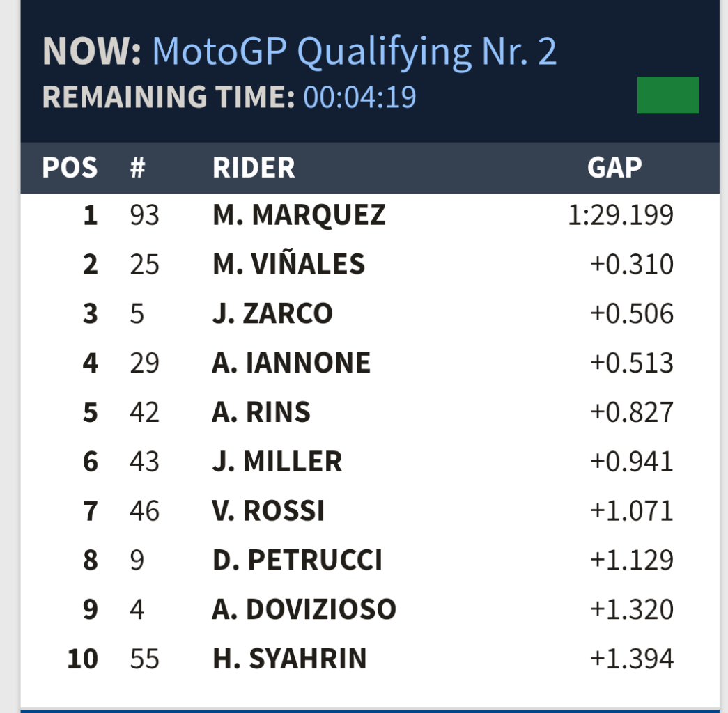Click the # number column header
Screen dimensions: 728x713
pos(137,168)
